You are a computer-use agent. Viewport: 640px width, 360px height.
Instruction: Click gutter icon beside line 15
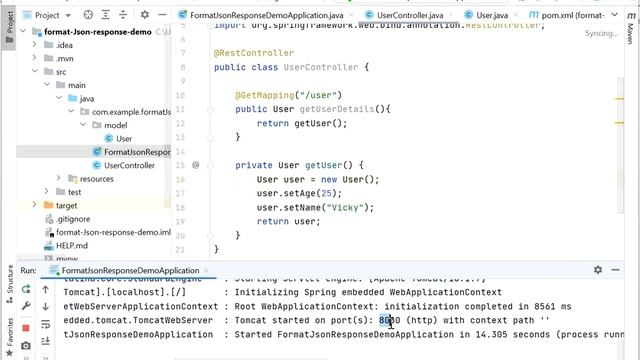tap(196, 165)
